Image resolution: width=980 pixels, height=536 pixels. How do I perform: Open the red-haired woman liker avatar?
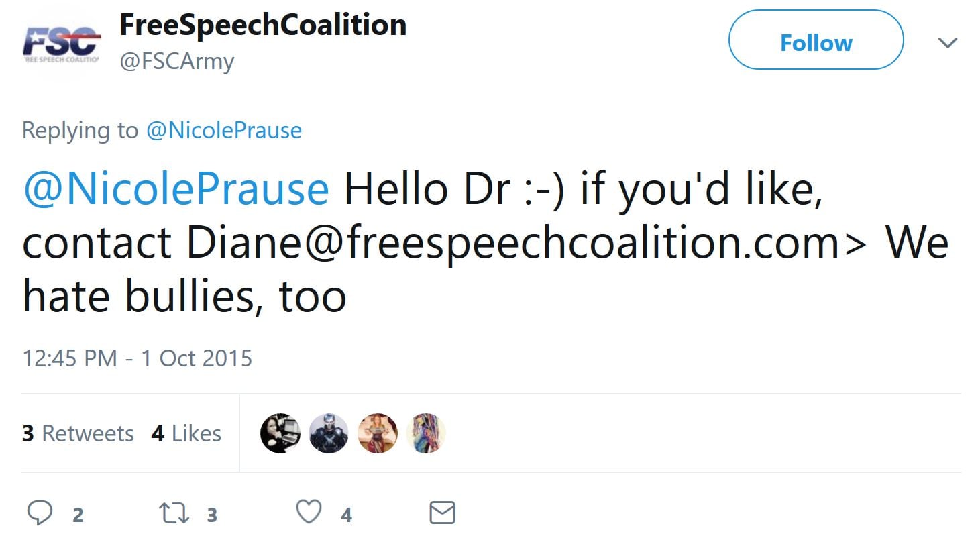click(x=378, y=433)
